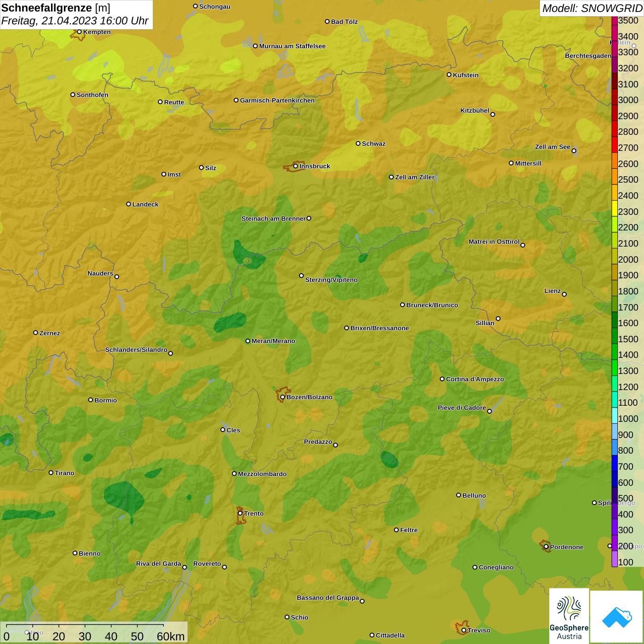Click the Tirano location dot
This screenshot has width=644, height=644.
51,472
